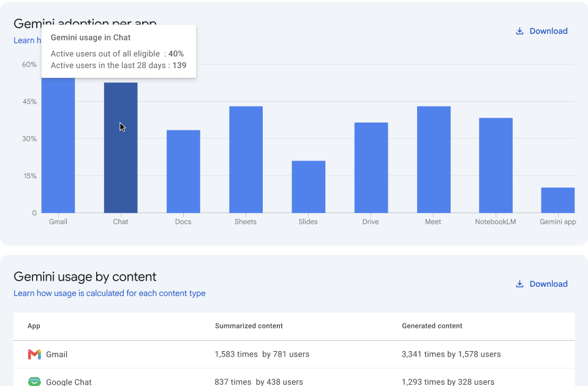Viewport: 588px width, 386px height.
Task: Click download icon for adoption chart
Action: pos(519,31)
